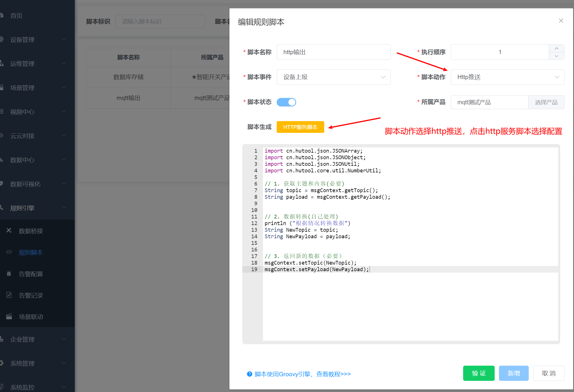Close the 编辑规则脚本 dialog
This screenshot has width=574, height=392.
pyautogui.click(x=561, y=21)
